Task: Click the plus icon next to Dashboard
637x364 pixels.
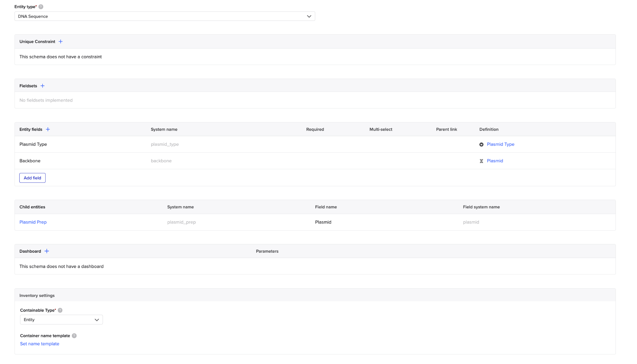Action: pos(47,251)
